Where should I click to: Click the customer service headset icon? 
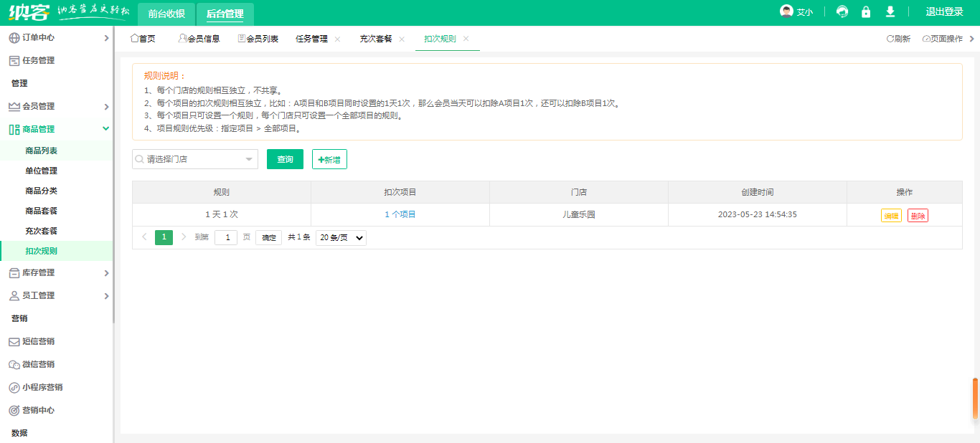(842, 12)
